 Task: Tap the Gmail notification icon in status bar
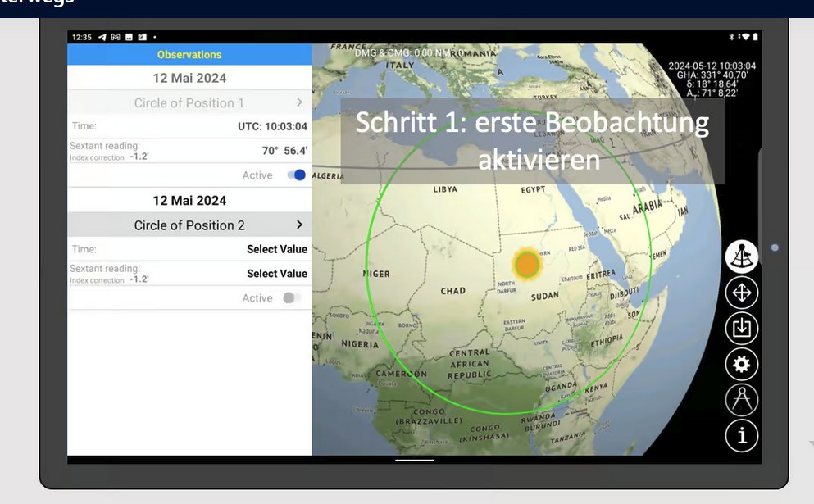116,37
